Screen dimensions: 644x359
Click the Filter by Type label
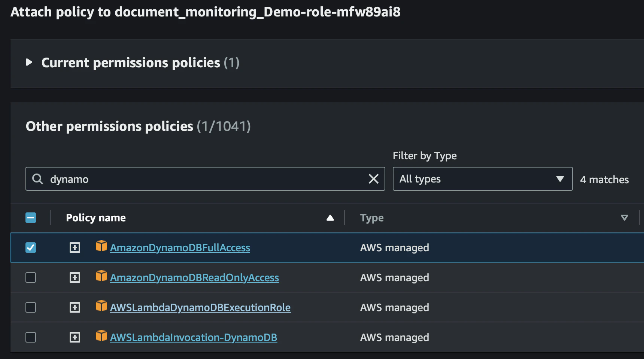425,156
